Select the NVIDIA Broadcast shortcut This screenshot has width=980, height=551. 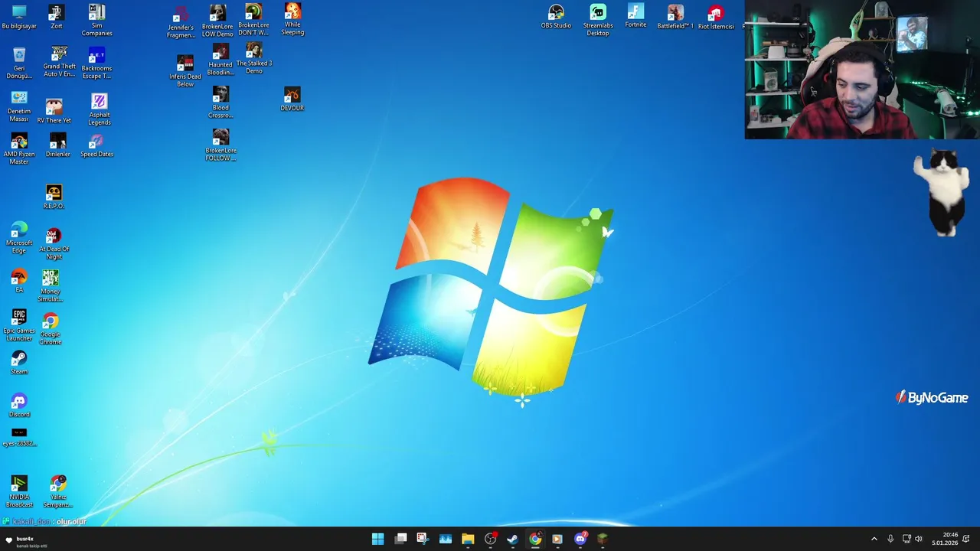pos(19,492)
